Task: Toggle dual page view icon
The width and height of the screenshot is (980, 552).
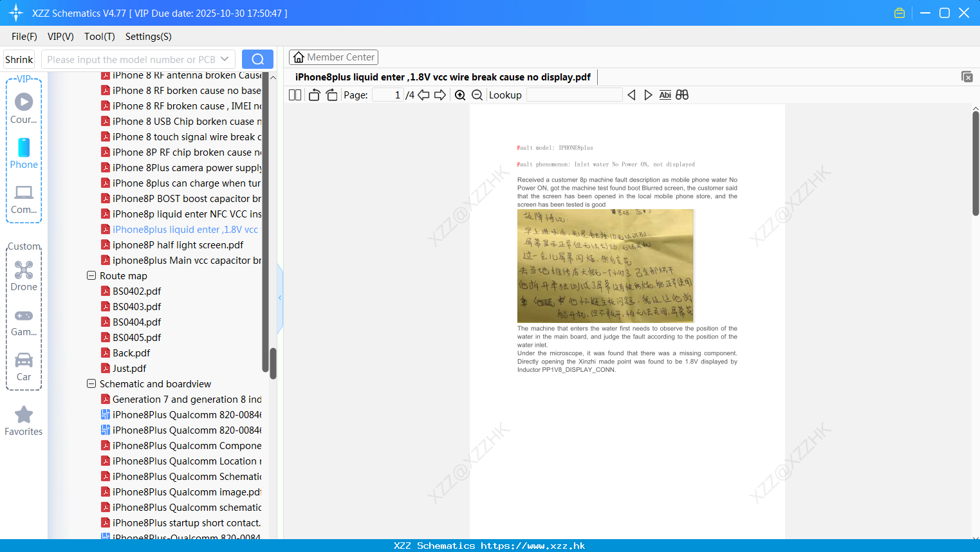Action: 295,95
